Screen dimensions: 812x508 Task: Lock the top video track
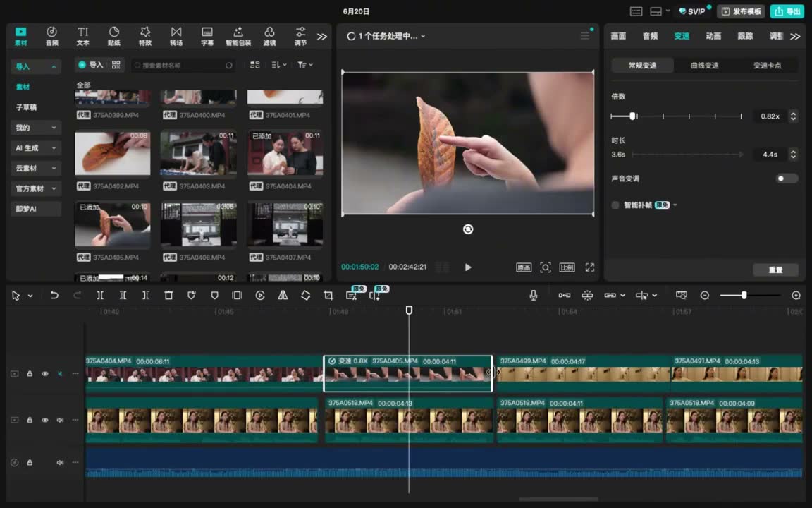point(30,374)
